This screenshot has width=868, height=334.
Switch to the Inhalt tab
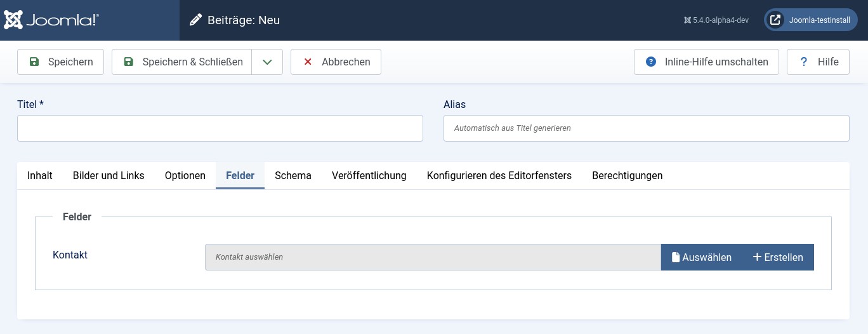(40, 176)
